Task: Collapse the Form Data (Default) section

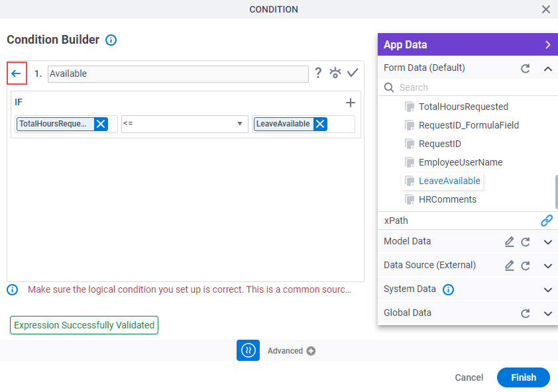Action: click(x=548, y=69)
